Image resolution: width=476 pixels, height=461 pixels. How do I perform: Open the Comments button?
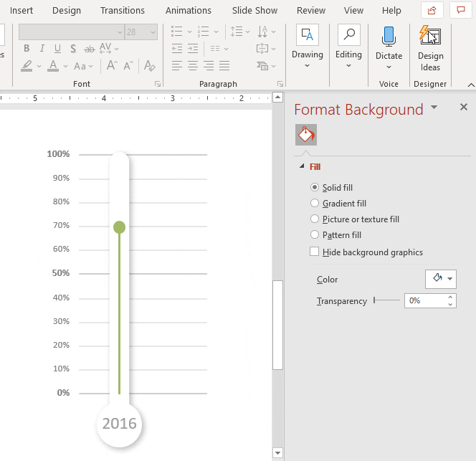click(x=461, y=11)
